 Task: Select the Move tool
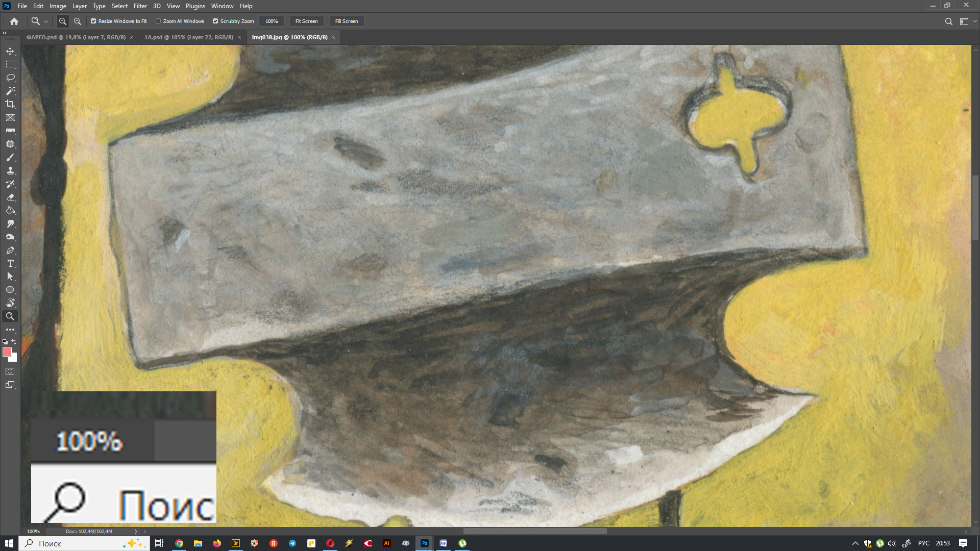pyautogui.click(x=10, y=51)
